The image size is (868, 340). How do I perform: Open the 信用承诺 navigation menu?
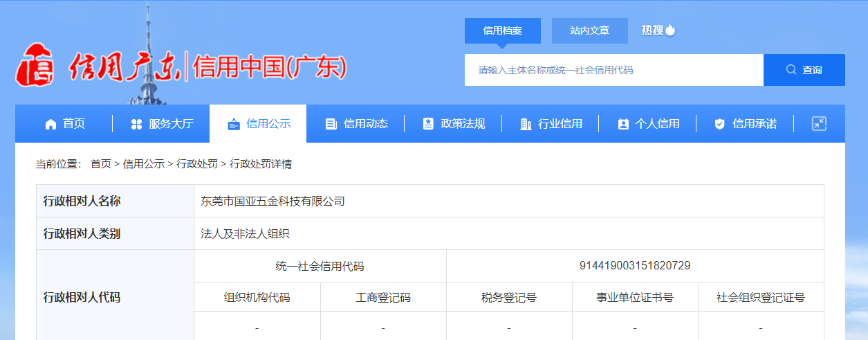click(745, 124)
